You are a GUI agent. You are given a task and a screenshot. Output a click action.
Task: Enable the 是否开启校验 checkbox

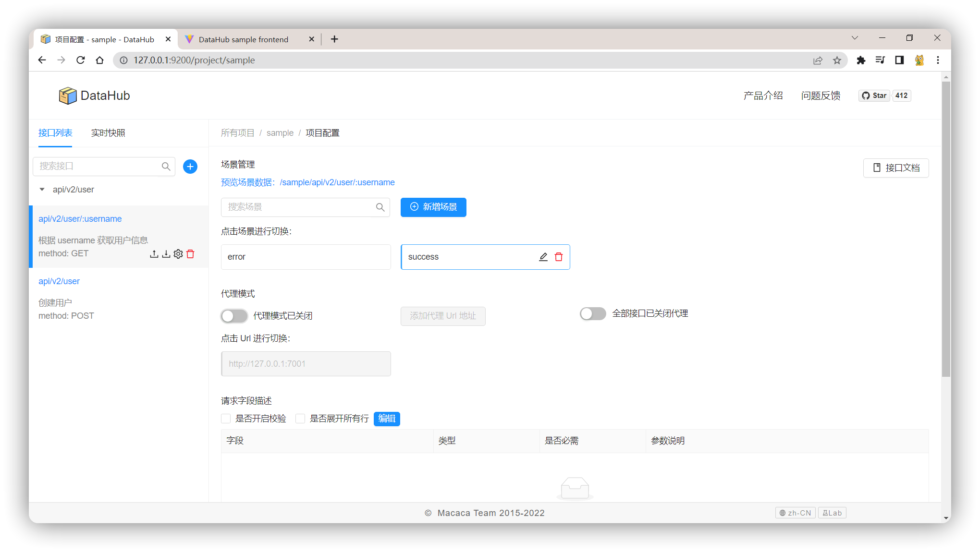[226, 419]
